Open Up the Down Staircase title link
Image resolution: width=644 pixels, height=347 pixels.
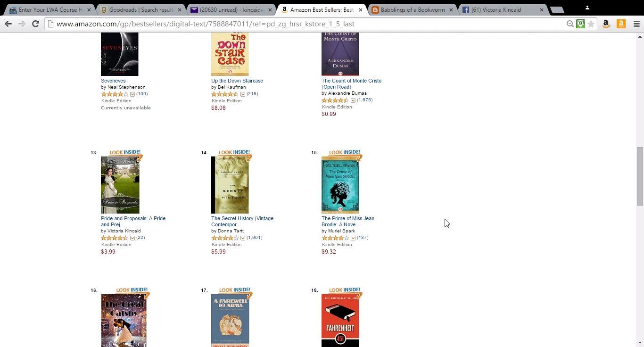[x=237, y=81]
